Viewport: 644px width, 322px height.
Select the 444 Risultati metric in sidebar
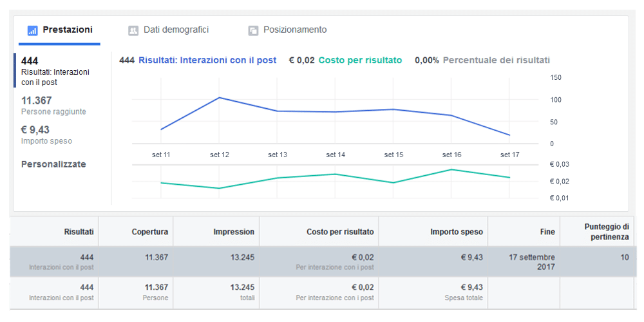click(x=55, y=71)
